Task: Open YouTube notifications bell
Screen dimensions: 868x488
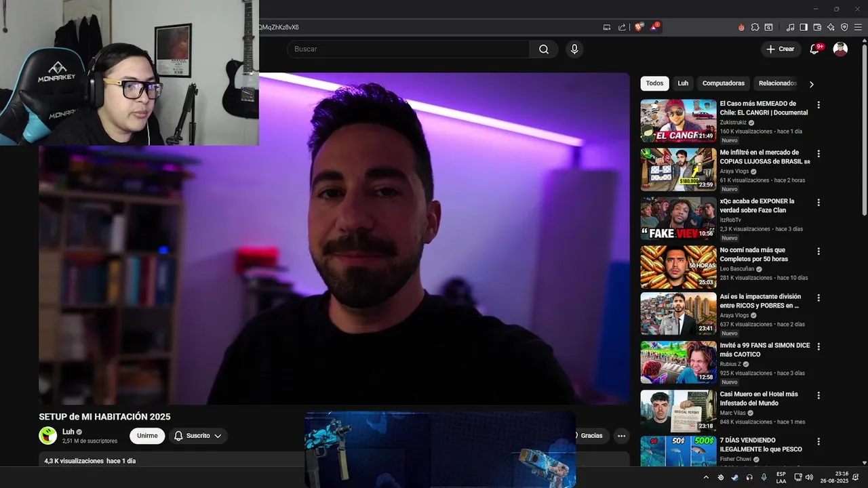Action: click(815, 49)
